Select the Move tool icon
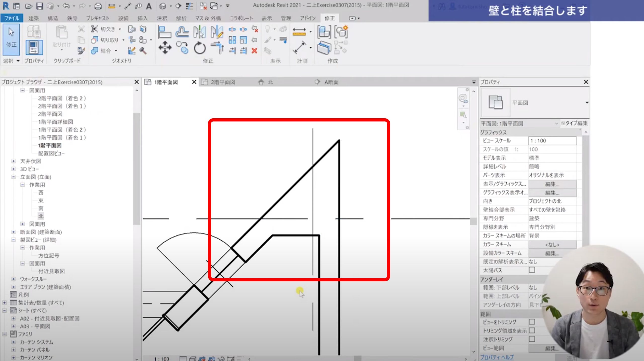 (x=165, y=47)
